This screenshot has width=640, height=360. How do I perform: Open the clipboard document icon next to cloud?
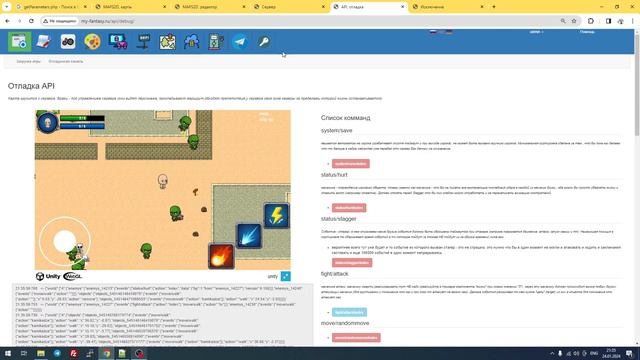click(216, 42)
